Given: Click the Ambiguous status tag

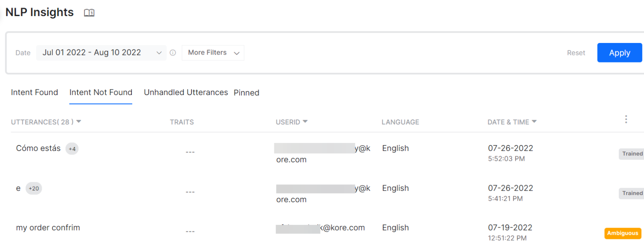Looking at the screenshot, I should 623,233.
